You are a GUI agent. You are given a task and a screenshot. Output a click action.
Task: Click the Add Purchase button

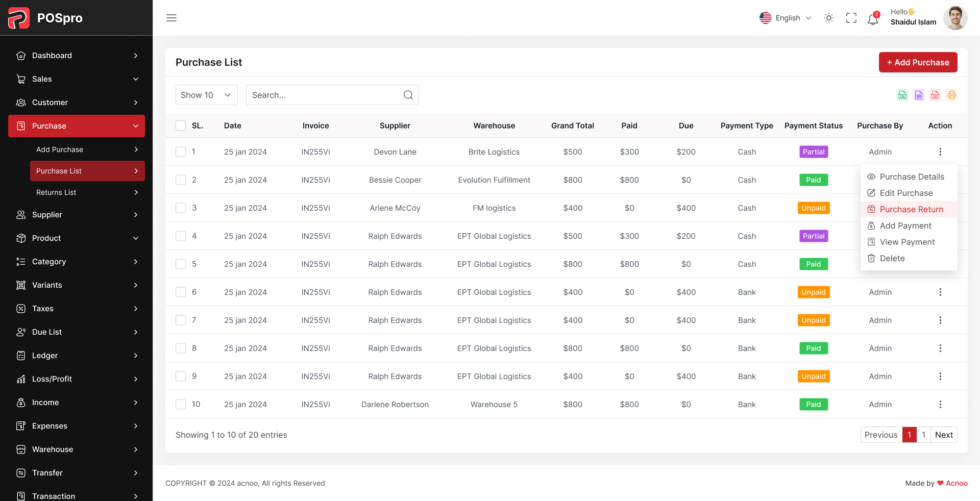(x=918, y=62)
